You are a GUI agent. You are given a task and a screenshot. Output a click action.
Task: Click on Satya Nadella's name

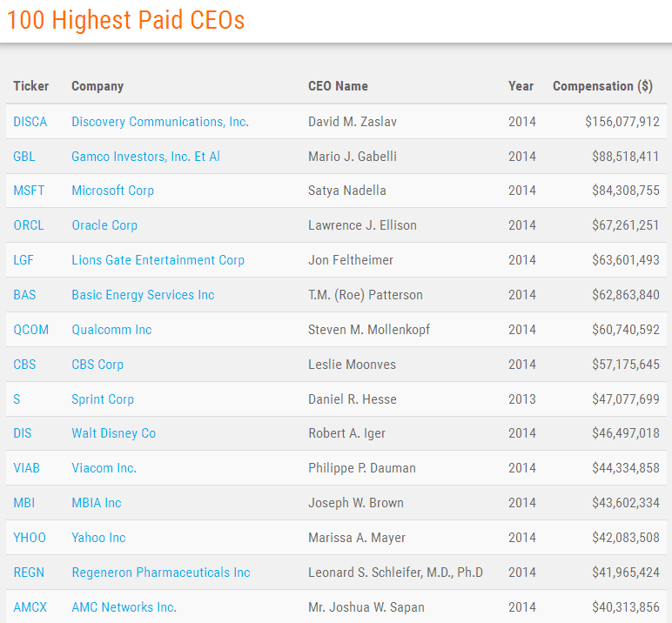coord(347,191)
